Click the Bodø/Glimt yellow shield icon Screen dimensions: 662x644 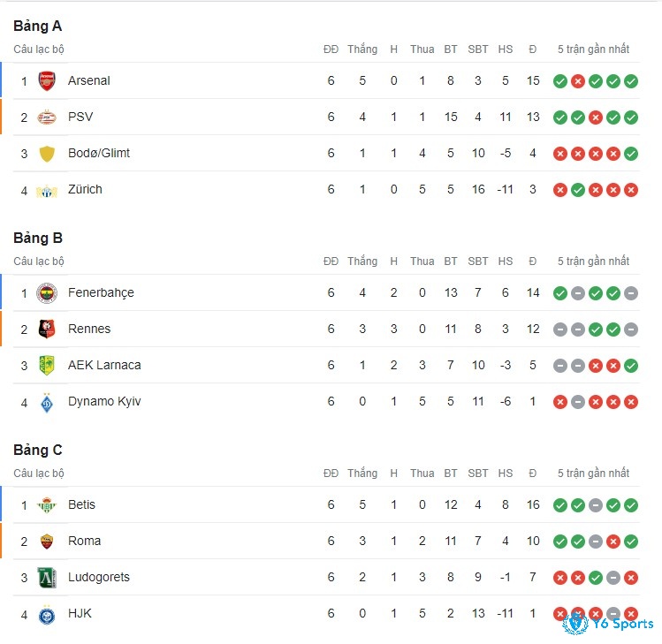click(47, 154)
